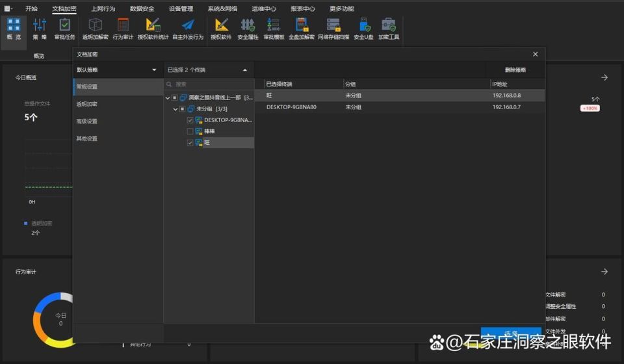Click the 未分组 group icon in tree

point(191,109)
